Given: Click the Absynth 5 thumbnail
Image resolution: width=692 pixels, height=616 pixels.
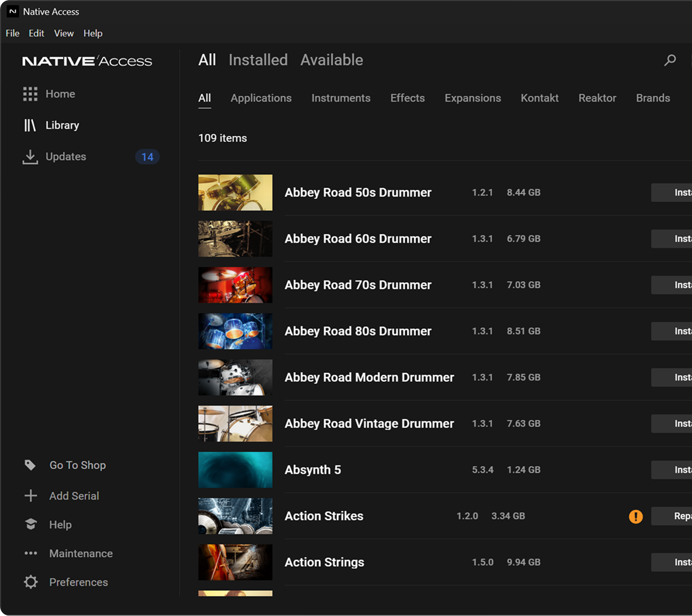Looking at the screenshot, I should click(x=235, y=470).
